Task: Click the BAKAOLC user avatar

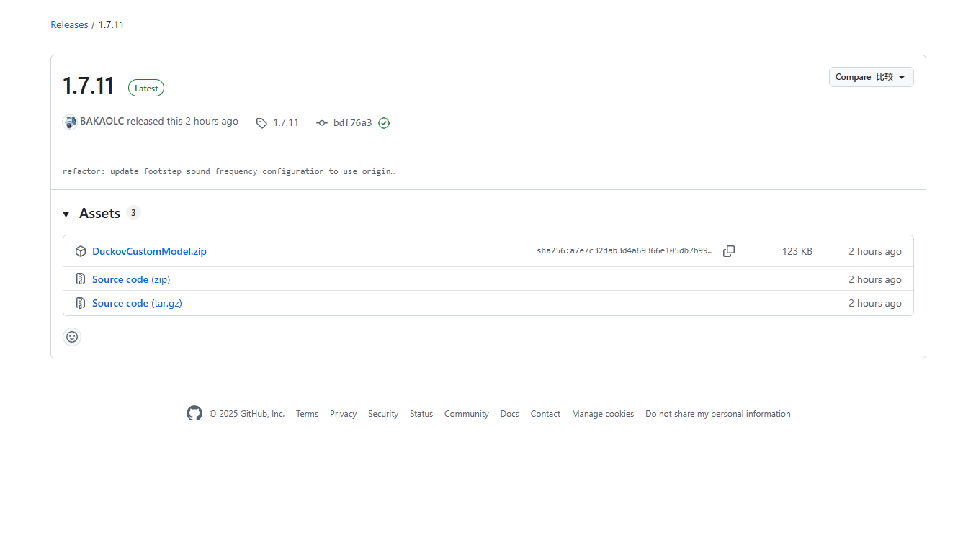Action: pos(70,122)
